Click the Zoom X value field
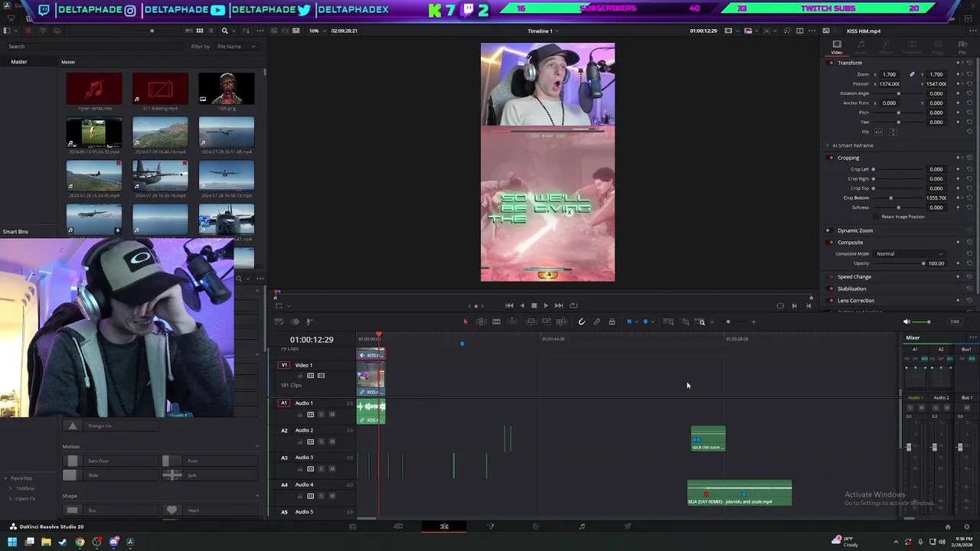Viewport: 980px width, 551px height. 890,74
